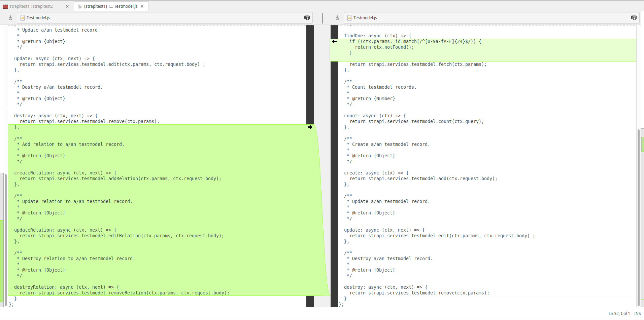Close the strapitest1 : strapitest2 tab
The width and height of the screenshot is (644, 320).
pyautogui.click(x=67, y=6)
